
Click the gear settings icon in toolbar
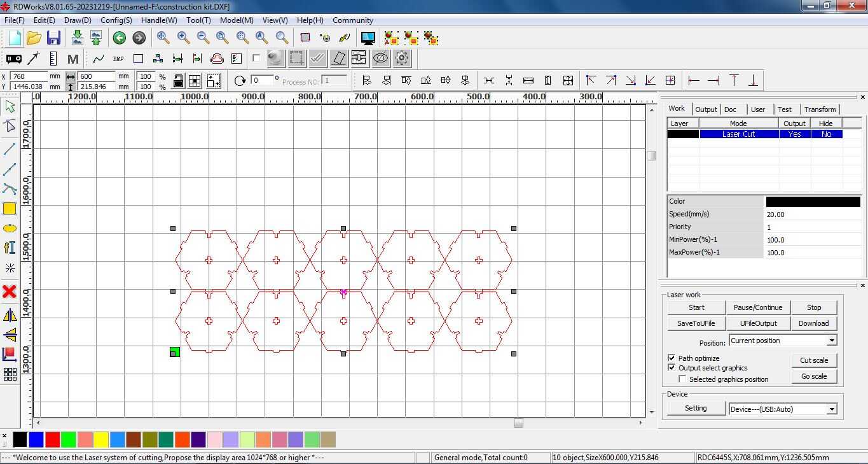pos(402,59)
